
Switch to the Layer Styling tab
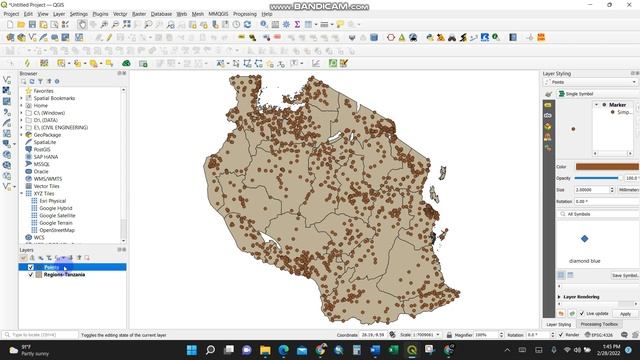(x=558, y=324)
